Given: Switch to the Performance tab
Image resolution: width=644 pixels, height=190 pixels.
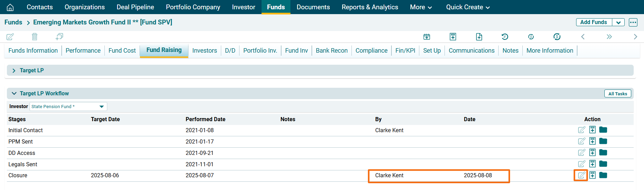Looking at the screenshot, I should [x=83, y=51].
